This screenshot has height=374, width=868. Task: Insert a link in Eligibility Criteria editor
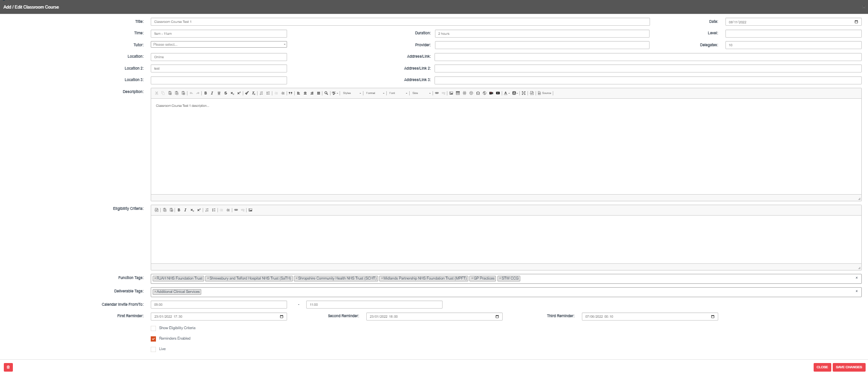236,210
